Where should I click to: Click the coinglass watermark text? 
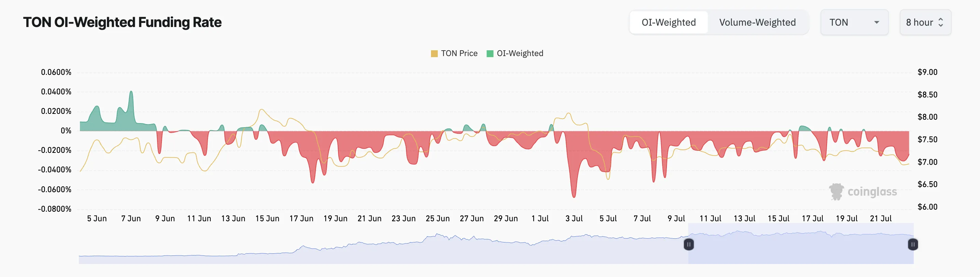tap(872, 192)
